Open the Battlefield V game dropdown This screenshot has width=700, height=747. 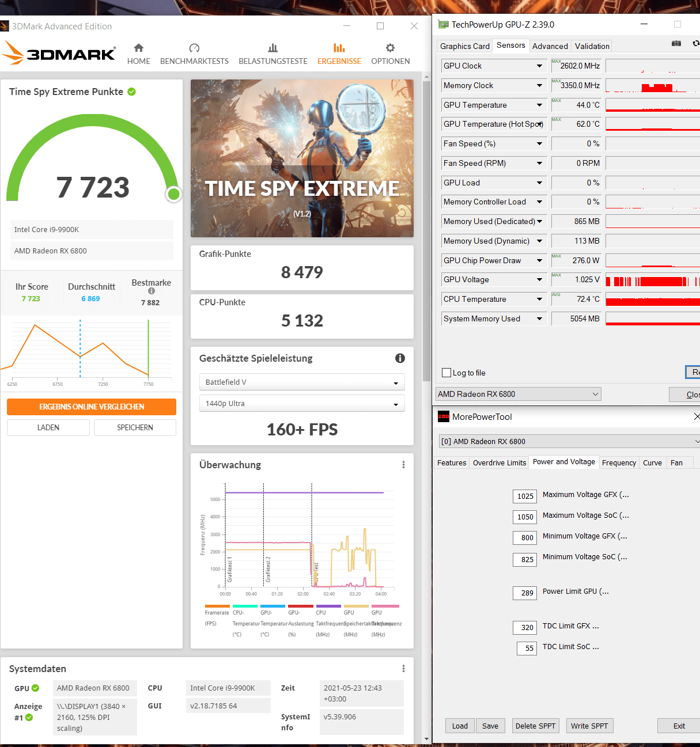click(302, 382)
